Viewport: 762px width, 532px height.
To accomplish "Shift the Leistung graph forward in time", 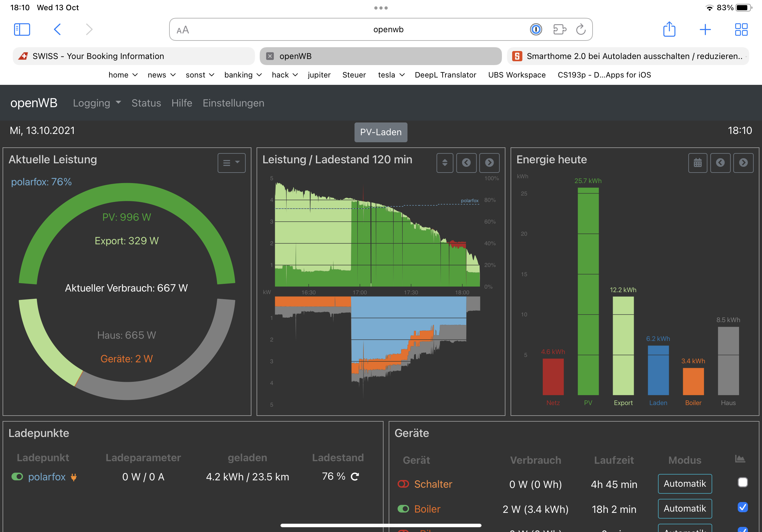I will (489, 163).
